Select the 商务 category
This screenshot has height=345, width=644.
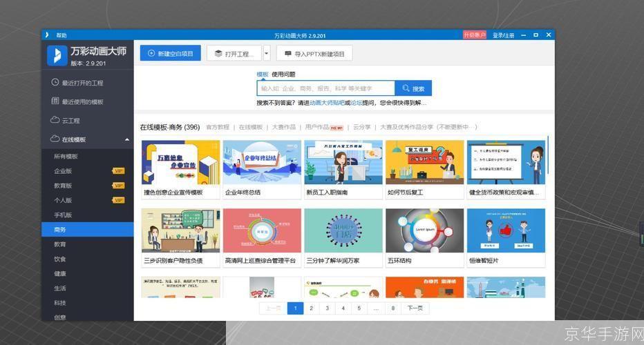pos(88,230)
